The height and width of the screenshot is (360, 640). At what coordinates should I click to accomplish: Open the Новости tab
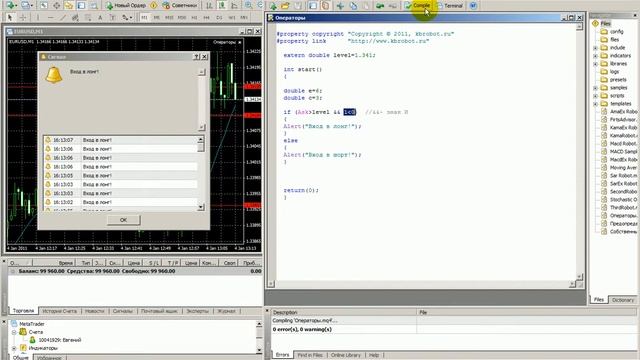coord(95,311)
